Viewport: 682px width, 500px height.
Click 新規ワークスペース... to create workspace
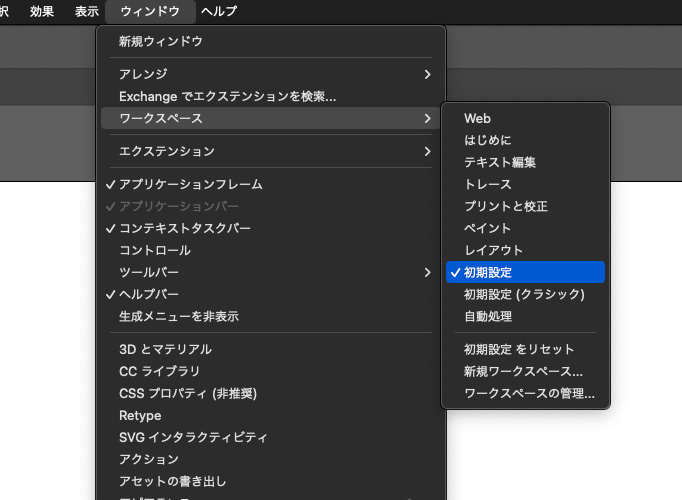coord(522,371)
